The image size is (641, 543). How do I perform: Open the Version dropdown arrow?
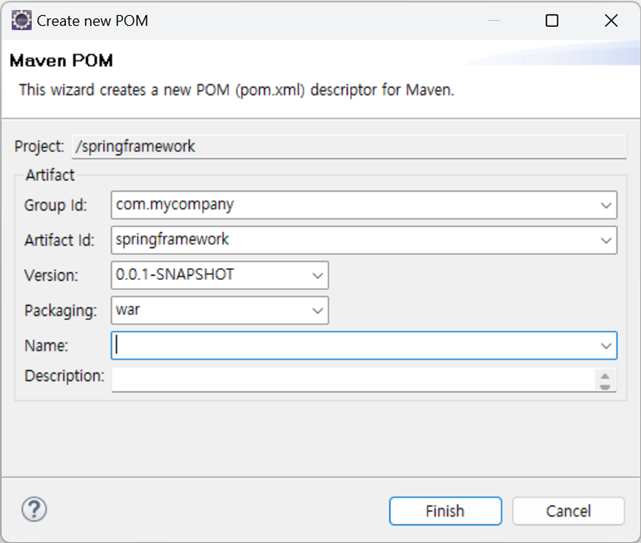click(318, 276)
